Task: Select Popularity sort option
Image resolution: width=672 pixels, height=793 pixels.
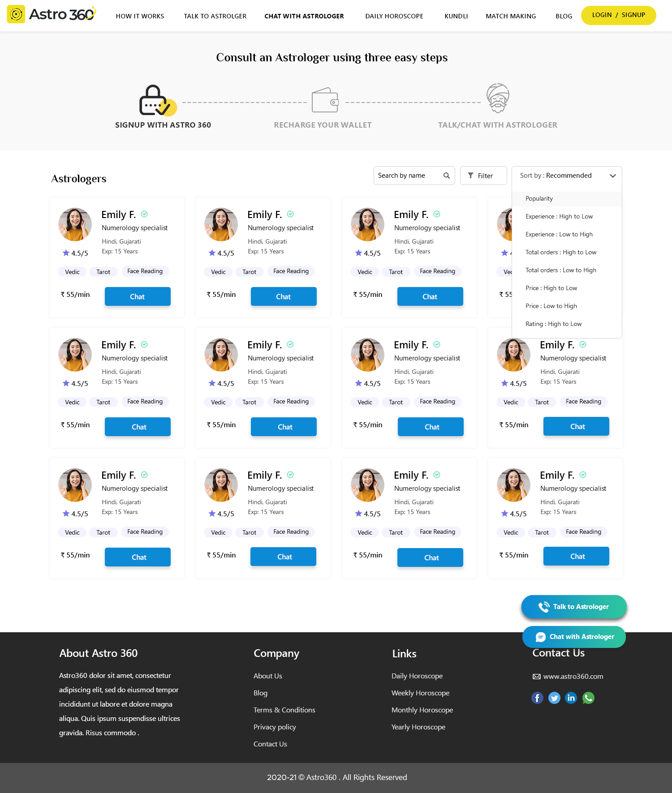Action: 539,198
